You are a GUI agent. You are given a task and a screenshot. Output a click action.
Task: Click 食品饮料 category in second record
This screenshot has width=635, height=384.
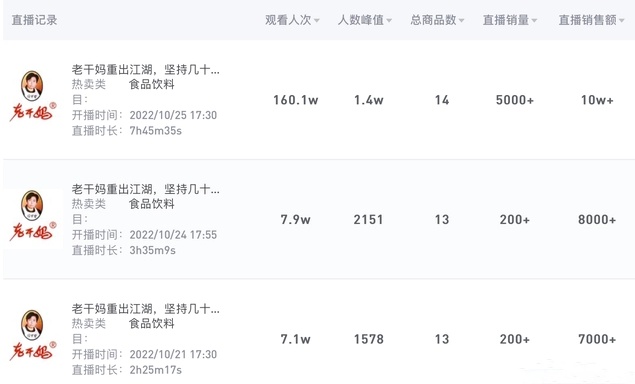(152, 204)
